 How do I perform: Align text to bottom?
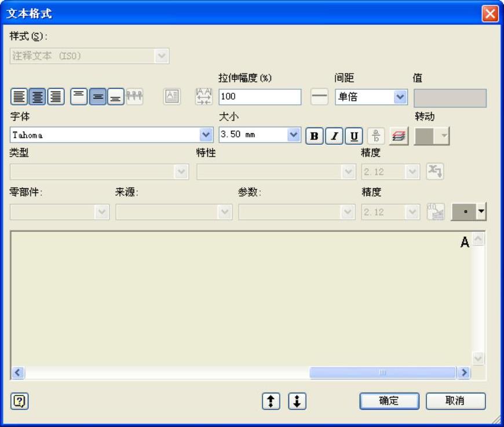(x=116, y=96)
